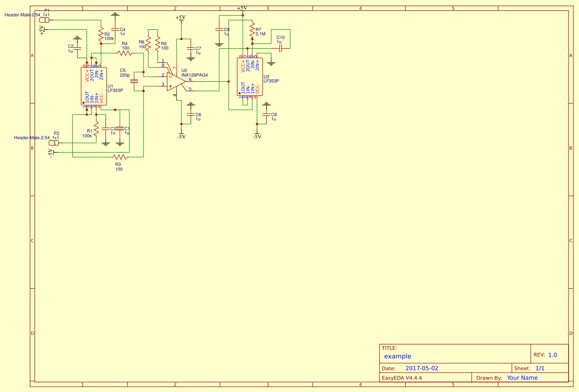Image resolution: width=579 pixels, height=392 pixels.
Task: Click the date value 2017-05-02
Action: 422,368
